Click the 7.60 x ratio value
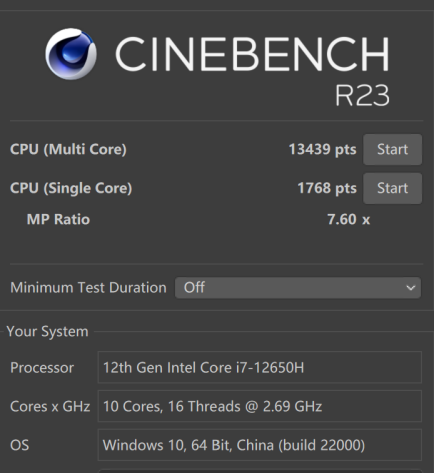The height and width of the screenshot is (473, 434). click(348, 219)
